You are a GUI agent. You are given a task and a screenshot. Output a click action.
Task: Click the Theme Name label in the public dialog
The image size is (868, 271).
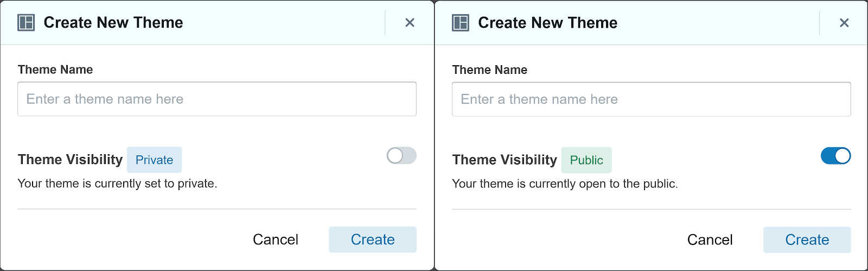[x=490, y=70]
